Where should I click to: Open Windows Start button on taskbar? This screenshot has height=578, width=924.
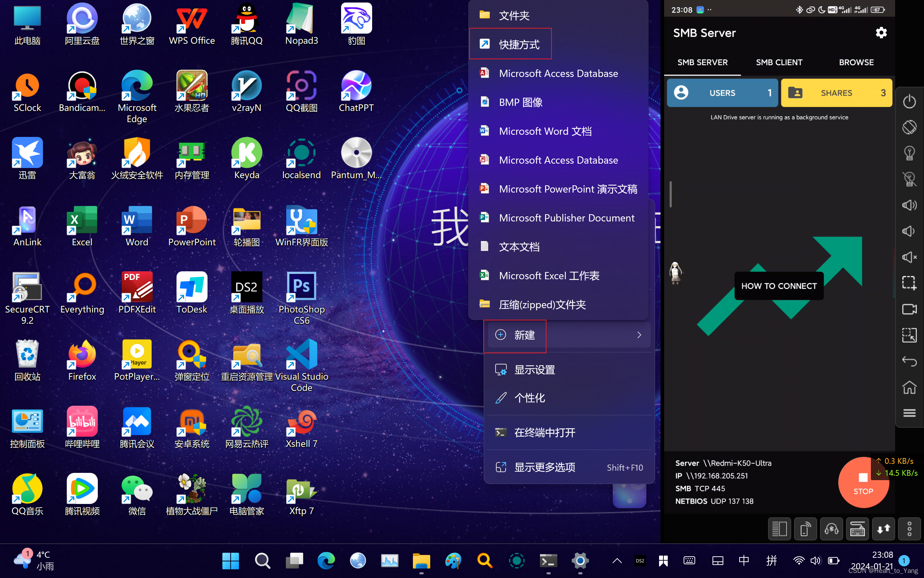(231, 561)
